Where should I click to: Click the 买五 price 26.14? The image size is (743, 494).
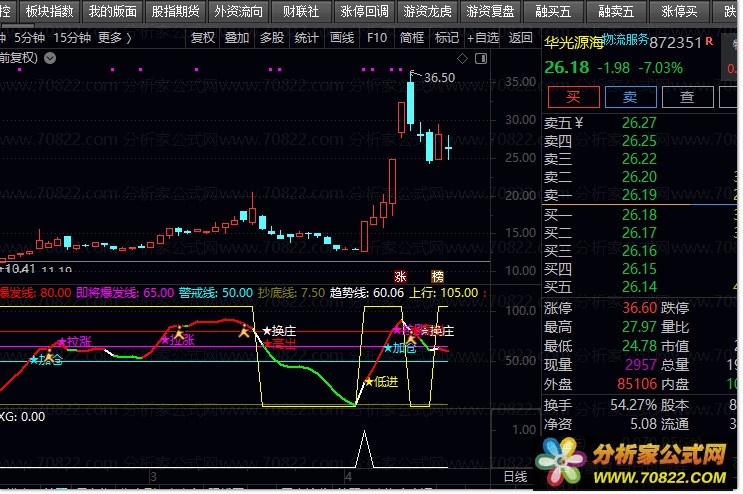pyautogui.click(x=639, y=287)
